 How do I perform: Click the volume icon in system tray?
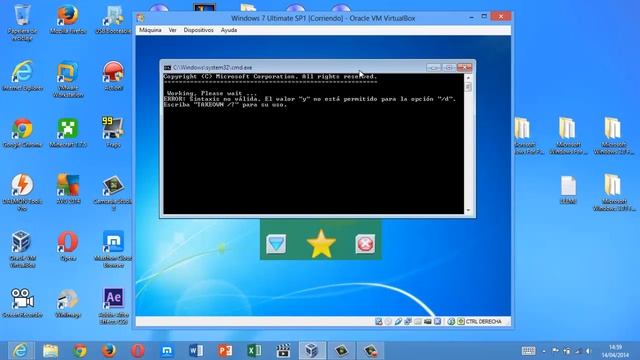click(589, 351)
